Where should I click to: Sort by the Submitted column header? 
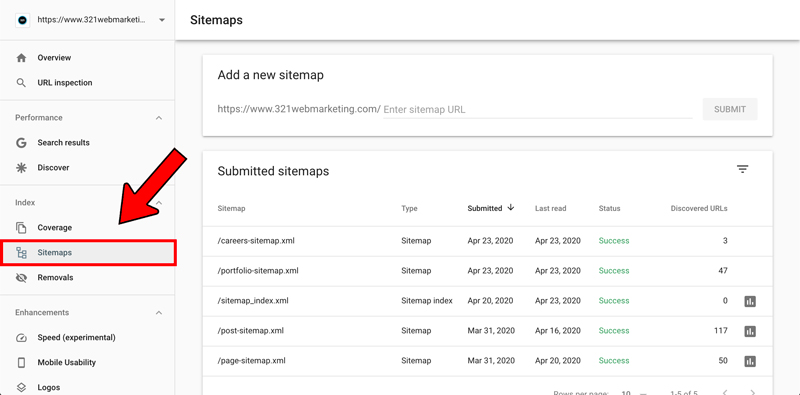tap(485, 208)
